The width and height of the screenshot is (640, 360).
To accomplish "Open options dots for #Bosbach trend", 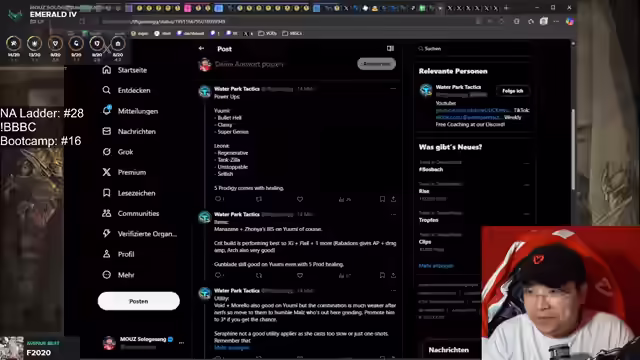I will coord(526,163).
